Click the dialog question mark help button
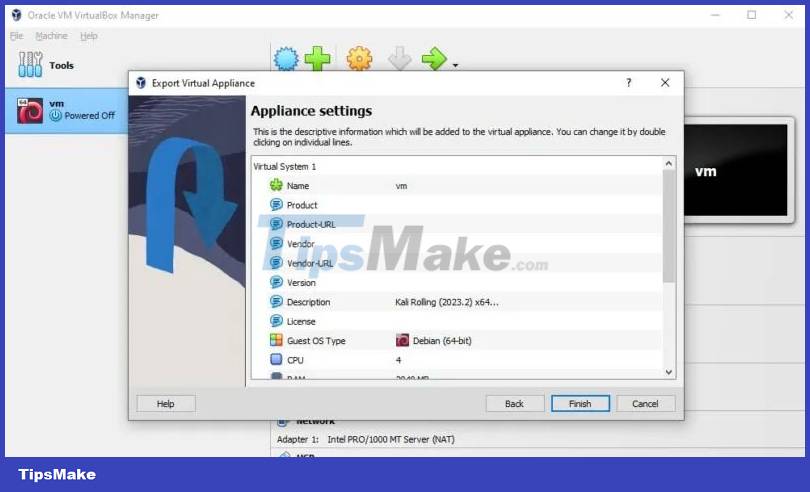The height and width of the screenshot is (492, 810). tap(629, 83)
